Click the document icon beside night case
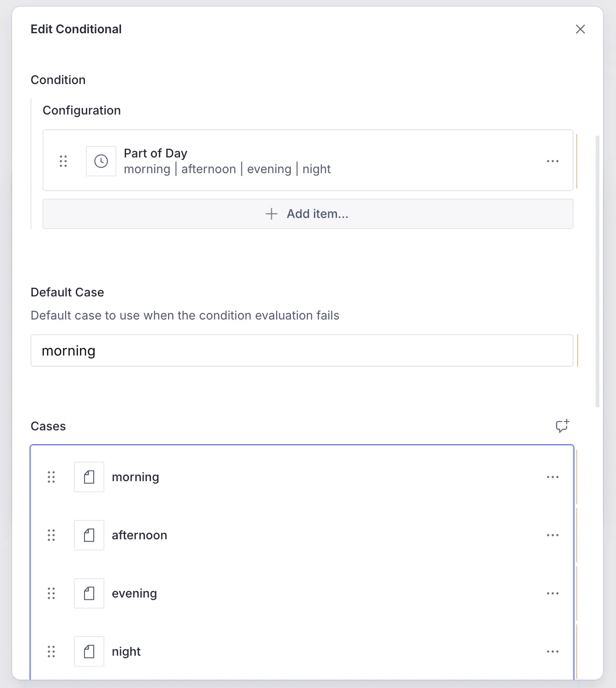The height and width of the screenshot is (688, 616). coord(89,652)
